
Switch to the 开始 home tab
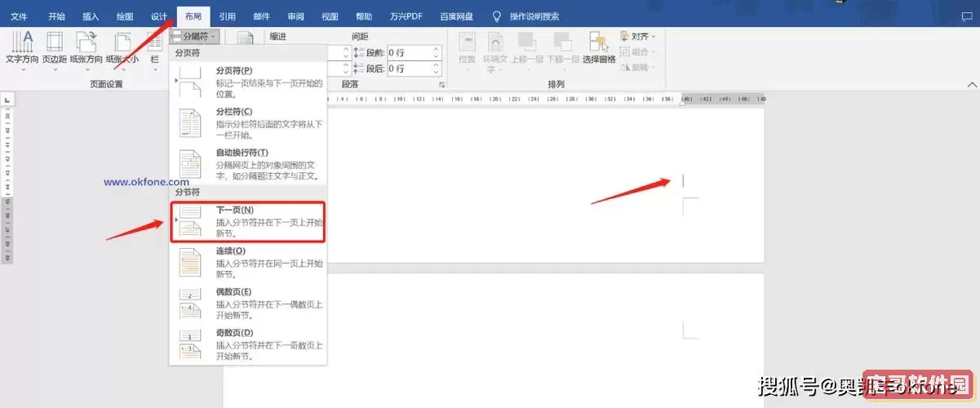pos(56,16)
